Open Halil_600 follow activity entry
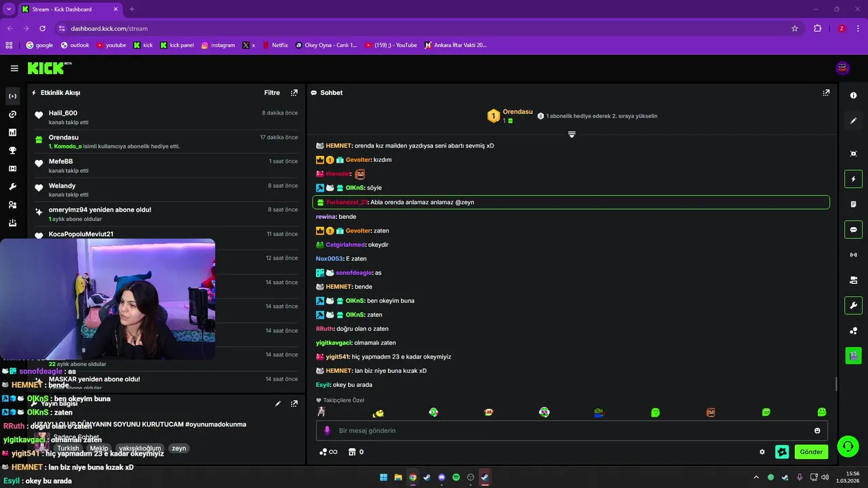The height and width of the screenshot is (488, 868). (x=166, y=117)
